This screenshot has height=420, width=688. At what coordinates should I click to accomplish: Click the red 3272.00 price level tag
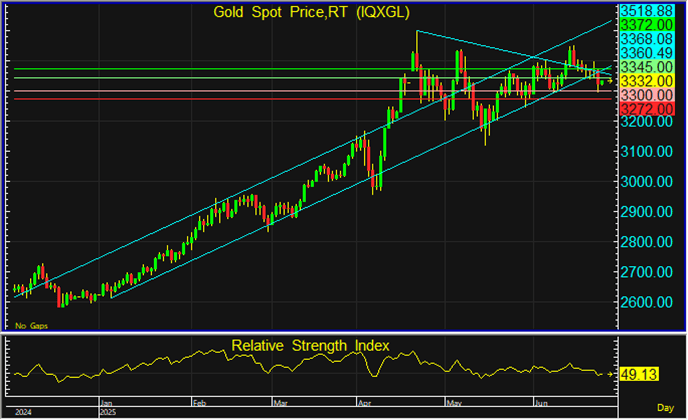[x=645, y=107]
